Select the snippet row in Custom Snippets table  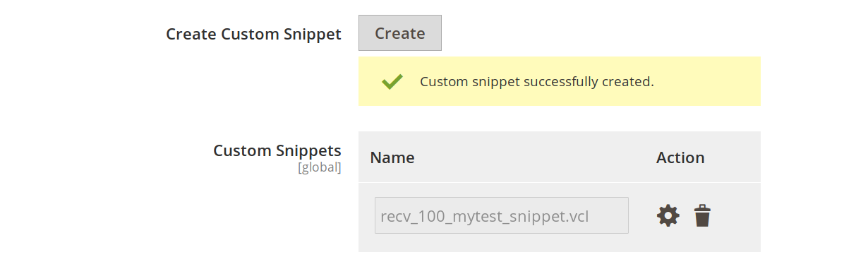coord(560,217)
